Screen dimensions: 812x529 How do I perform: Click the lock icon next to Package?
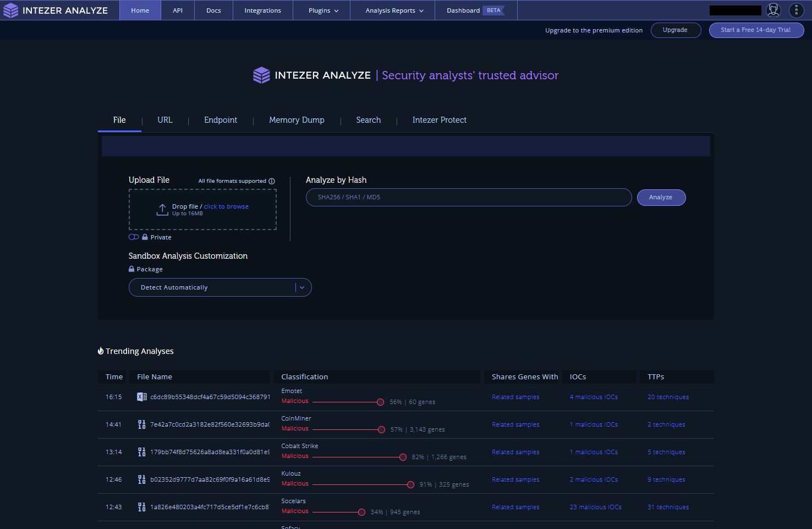[x=131, y=269]
